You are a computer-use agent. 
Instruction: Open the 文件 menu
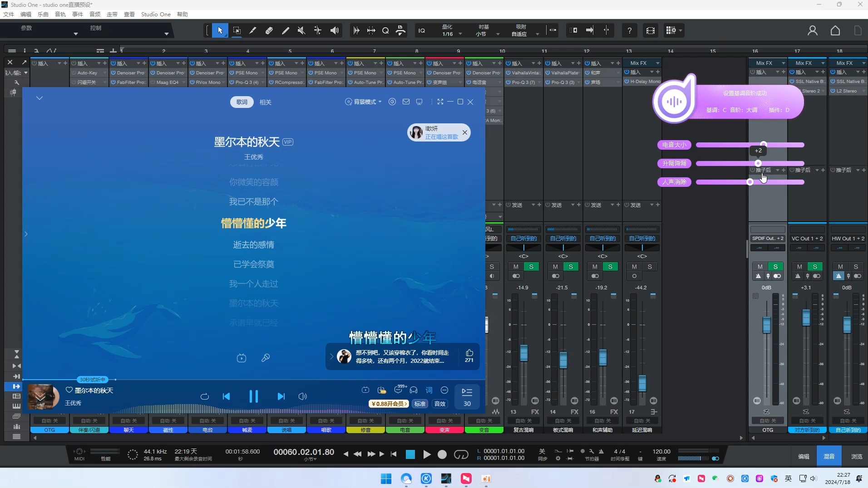[x=9, y=15]
